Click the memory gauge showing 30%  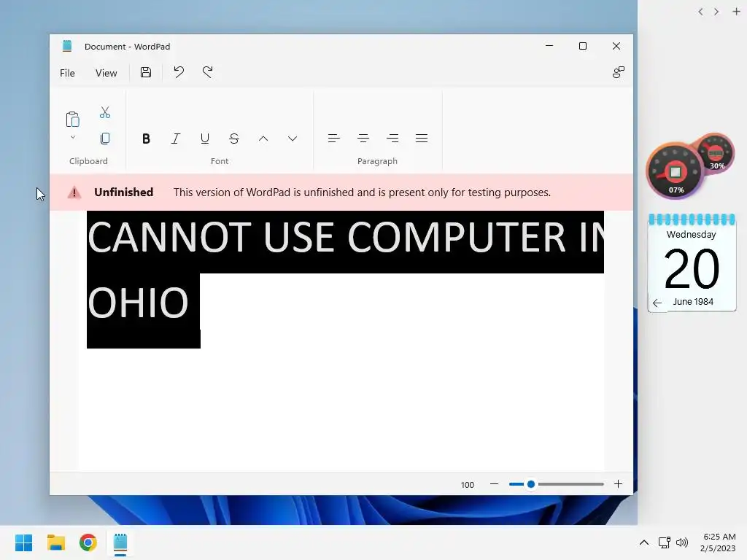(716, 153)
